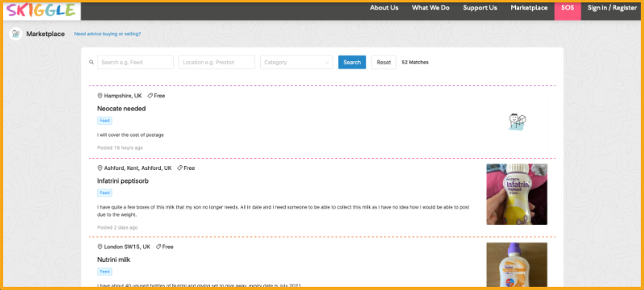
Task: Click 'Posted 2 days ago' text
Action: [118, 227]
